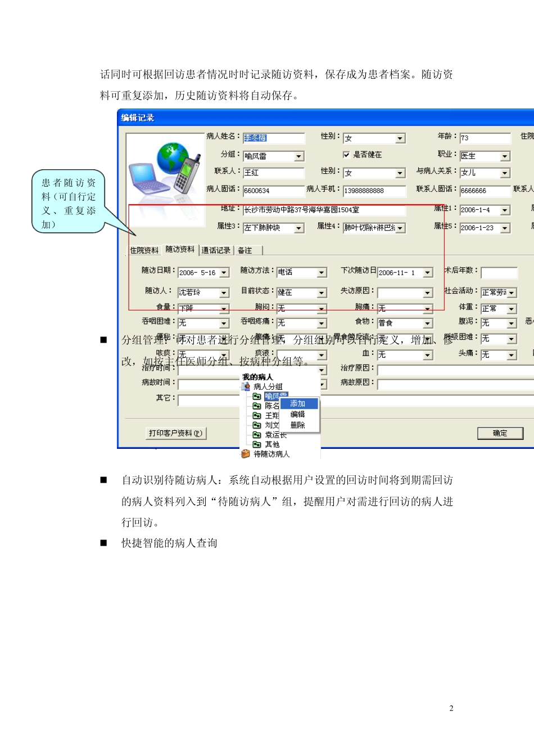Click the 待随访病人 box icon
Screen dimensions: 534x756
click(246, 453)
